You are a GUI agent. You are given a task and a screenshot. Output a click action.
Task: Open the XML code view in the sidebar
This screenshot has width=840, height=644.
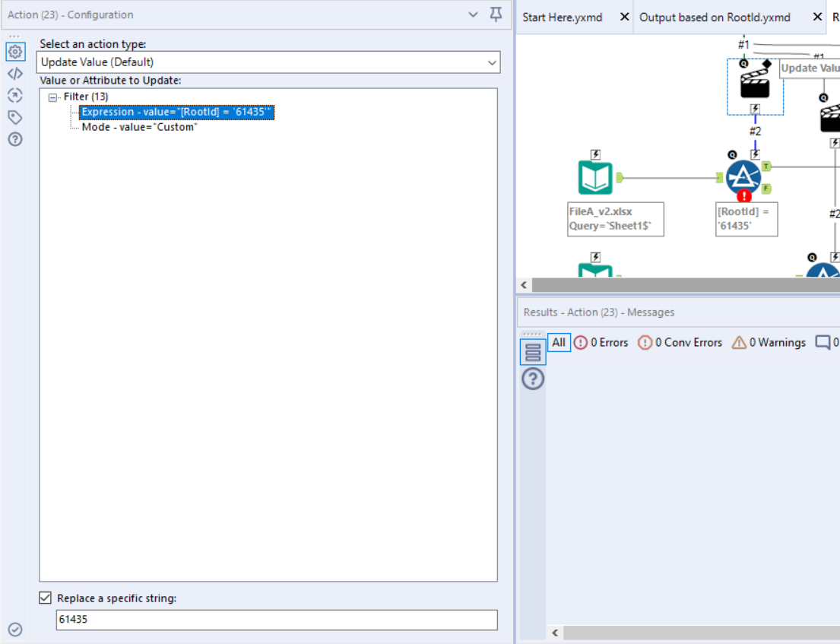(x=15, y=73)
